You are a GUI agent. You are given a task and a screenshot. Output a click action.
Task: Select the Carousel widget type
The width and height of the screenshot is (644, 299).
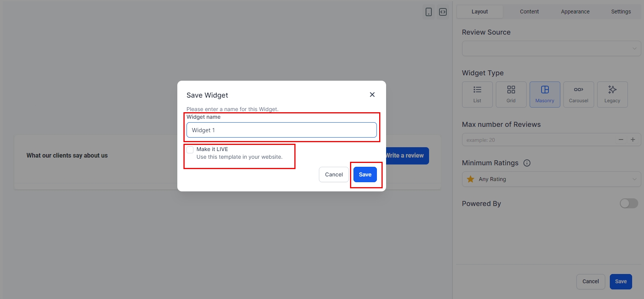coord(578,94)
